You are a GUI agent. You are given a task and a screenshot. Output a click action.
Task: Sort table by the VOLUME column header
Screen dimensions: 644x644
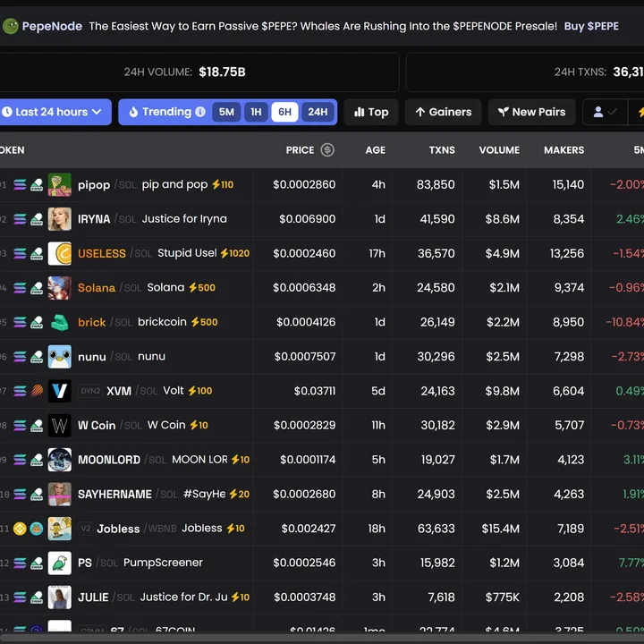tap(499, 150)
